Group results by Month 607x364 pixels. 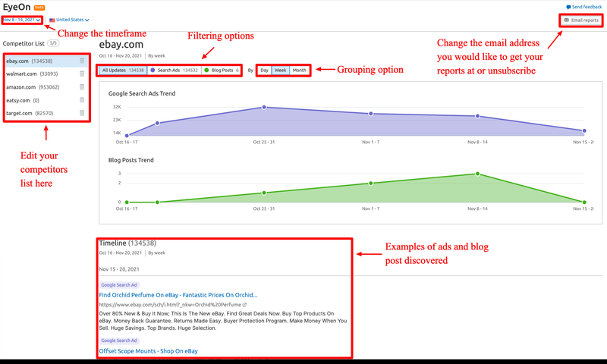pos(299,70)
